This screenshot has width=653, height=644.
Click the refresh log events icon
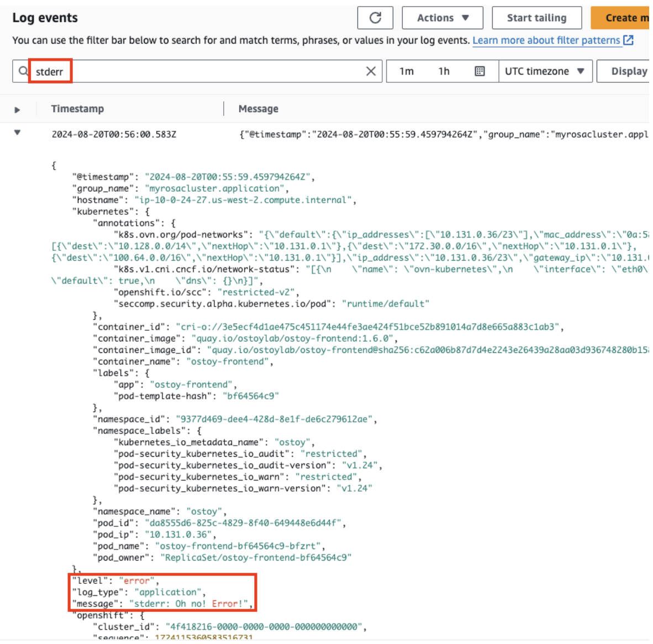[x=375, y=18]
